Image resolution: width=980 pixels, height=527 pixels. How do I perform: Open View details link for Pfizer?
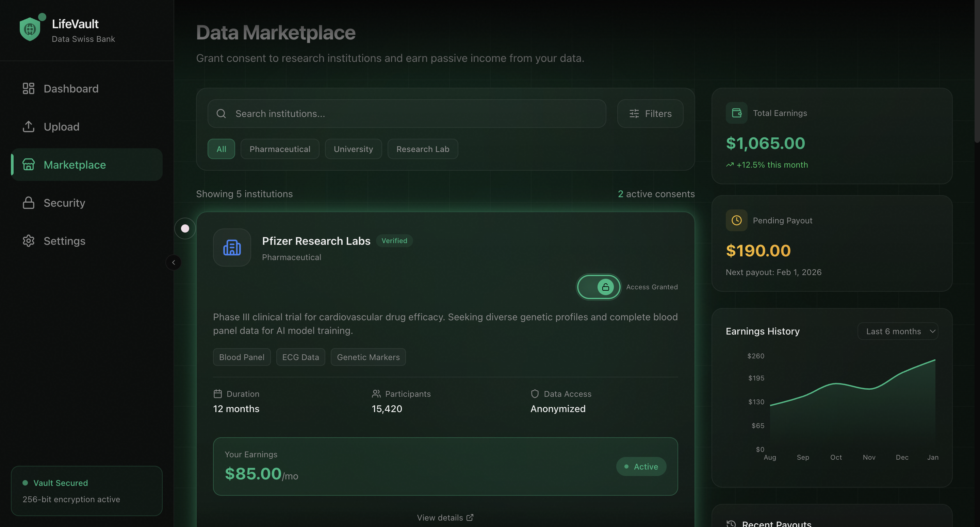(445, 517)
